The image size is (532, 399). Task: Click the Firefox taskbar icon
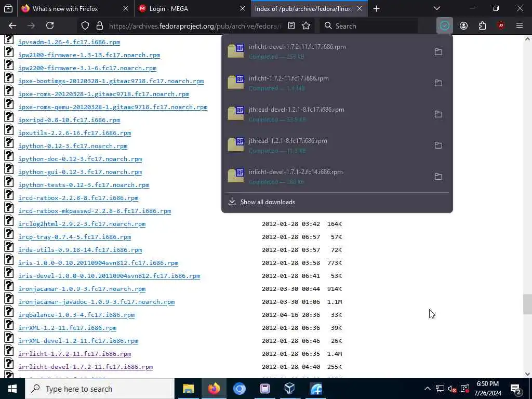click(214, 389)
